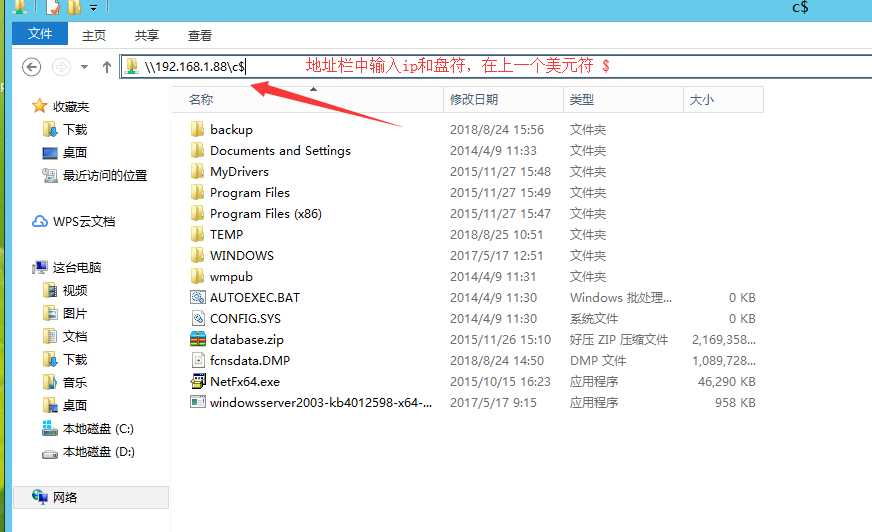The width and height of the screenshot is (872, 532).
Task: Select the MyDrivers folder icon
Action: [x=197, y=171]
